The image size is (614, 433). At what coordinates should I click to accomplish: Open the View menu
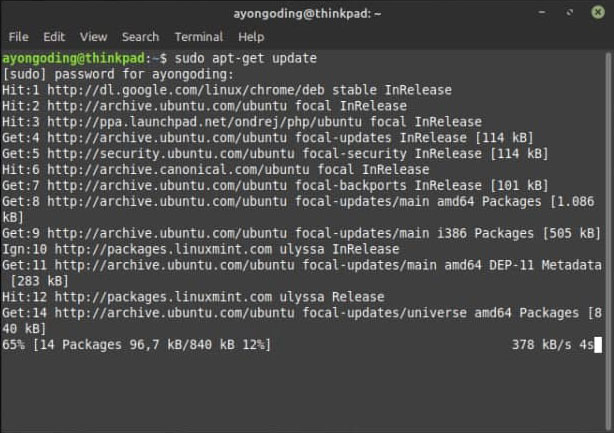(93, 37)
